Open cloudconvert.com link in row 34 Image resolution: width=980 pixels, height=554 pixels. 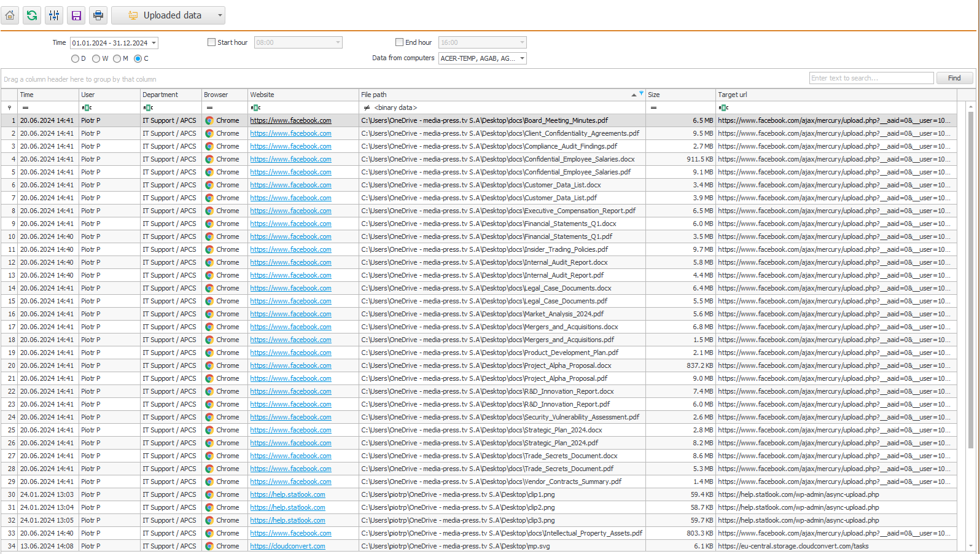click(287, 546)
